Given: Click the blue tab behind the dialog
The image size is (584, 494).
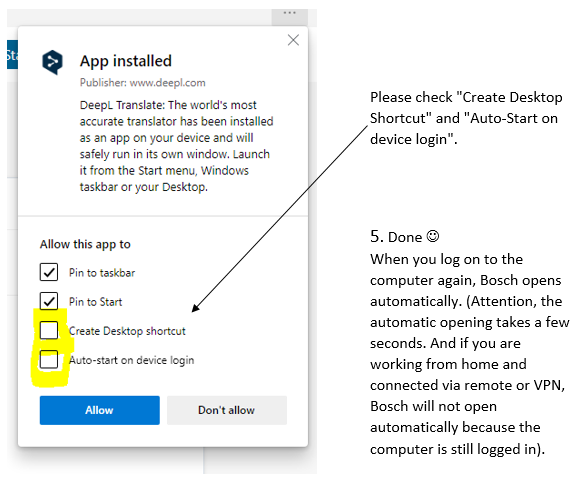Looking at the screenshot, I should 12,55.
